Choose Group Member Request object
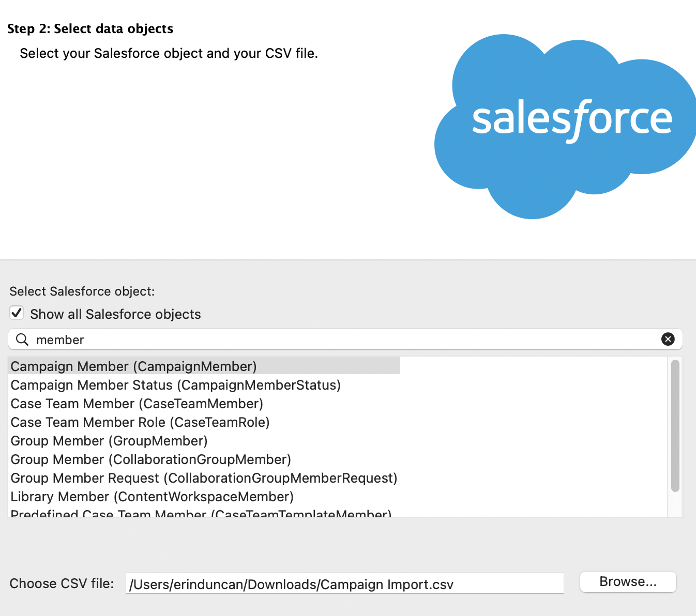 204,478
